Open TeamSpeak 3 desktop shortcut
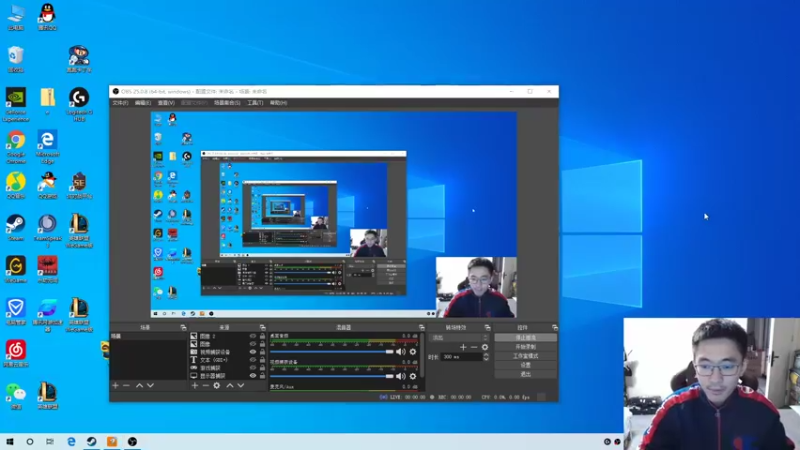This screenshot has width=800, height=450. 47,231
